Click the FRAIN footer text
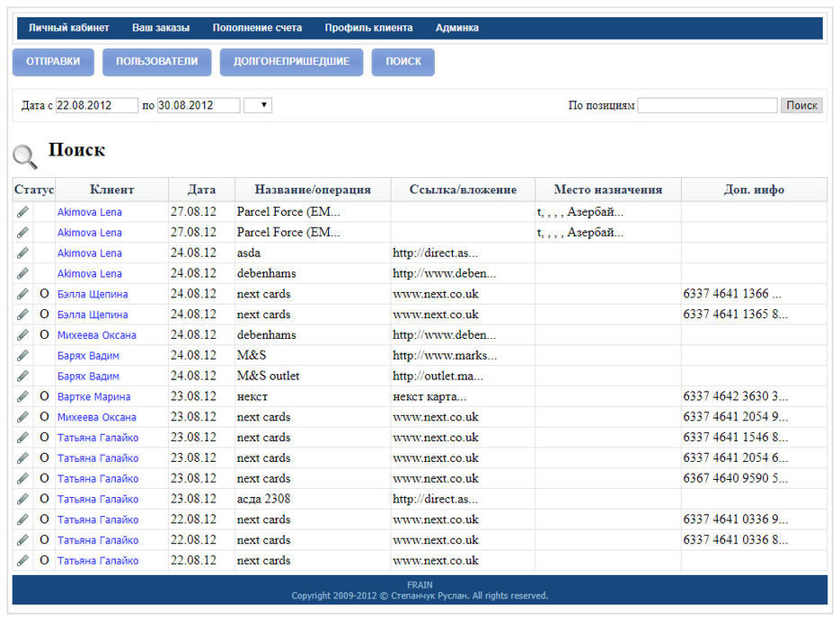The height and width of the screenshot is (630, 840). (x=420, y=585)
